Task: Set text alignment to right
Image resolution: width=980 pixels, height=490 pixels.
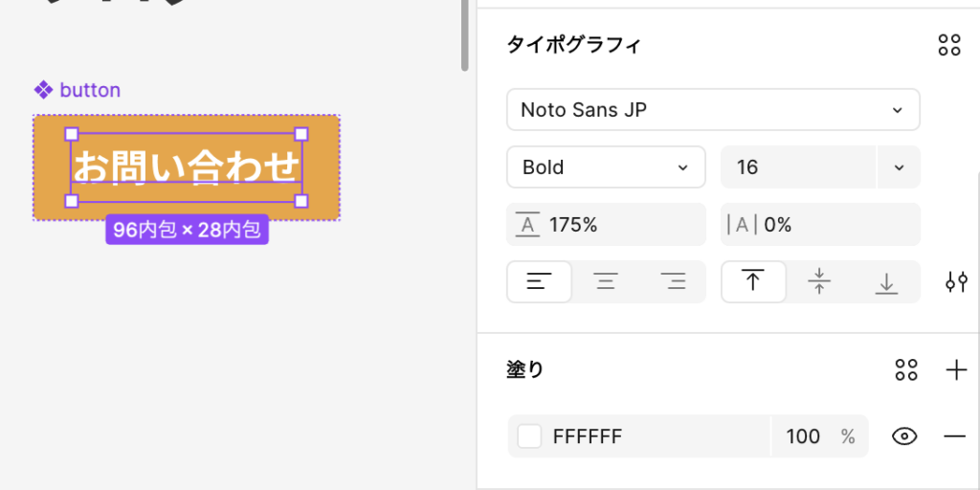Action: (x=673, y=282)
